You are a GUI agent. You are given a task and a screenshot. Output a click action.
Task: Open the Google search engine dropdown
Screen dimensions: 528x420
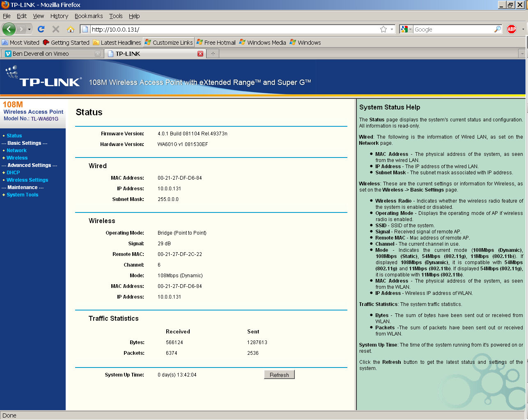[406, 29]
